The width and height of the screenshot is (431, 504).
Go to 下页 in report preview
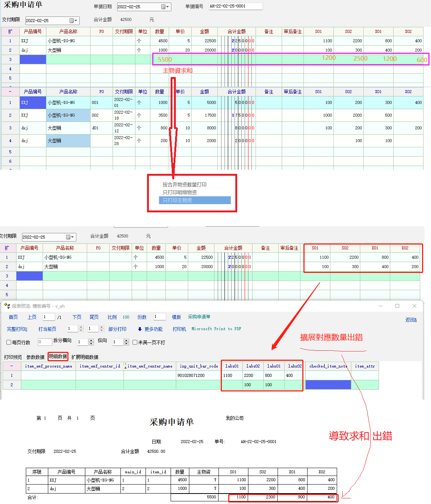(x=77, y=317)
